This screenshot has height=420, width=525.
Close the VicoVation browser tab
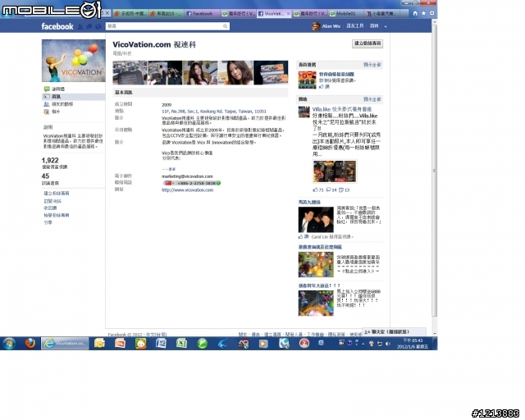tap(288, 14)
